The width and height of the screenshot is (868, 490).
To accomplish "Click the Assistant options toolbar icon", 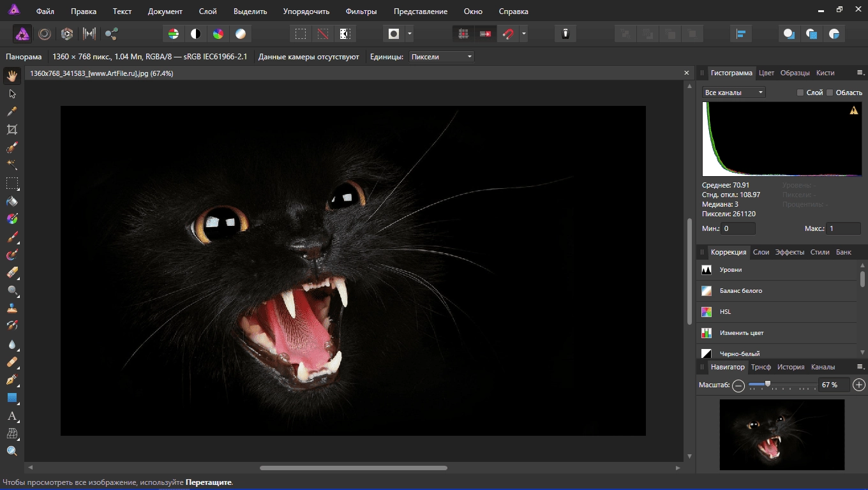I will coord(565,34).
